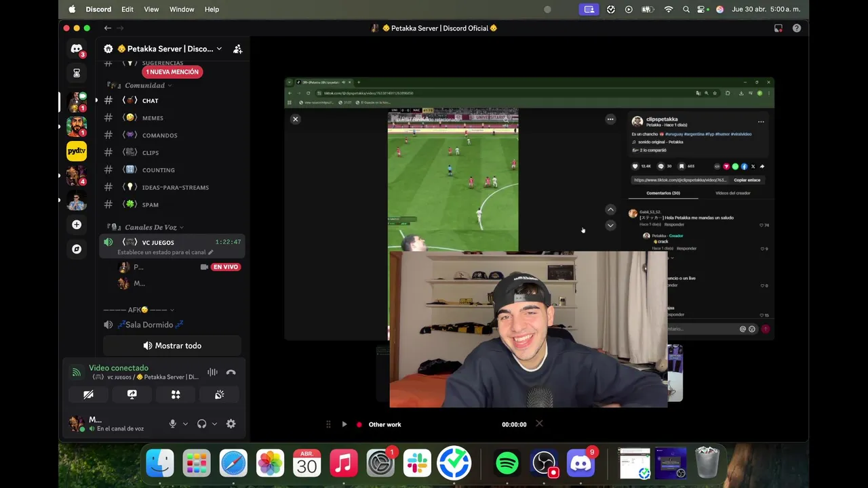This screenshot has height=488, width=868.
Task: Click the connection signal icon in voice panel
Action: click(x=77, y=372)
